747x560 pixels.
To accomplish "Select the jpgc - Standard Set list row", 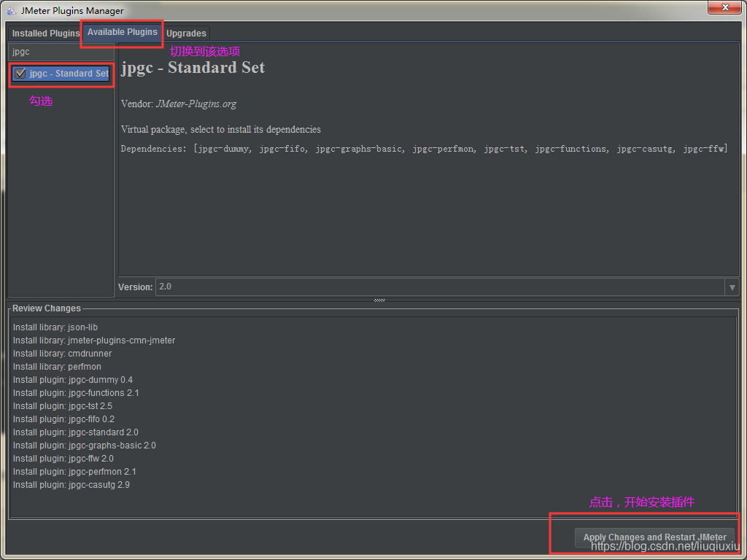I will click(61, 74).
